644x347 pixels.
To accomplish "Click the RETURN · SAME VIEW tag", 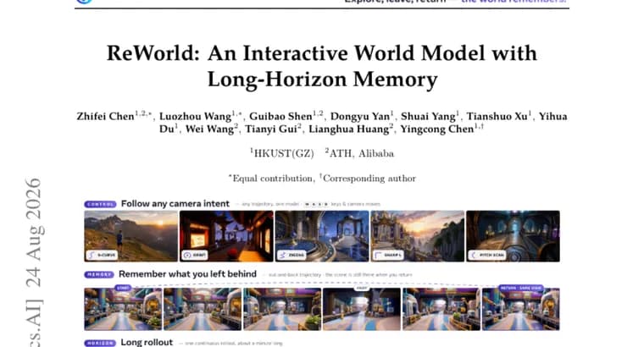I will (x=521, y=288).
